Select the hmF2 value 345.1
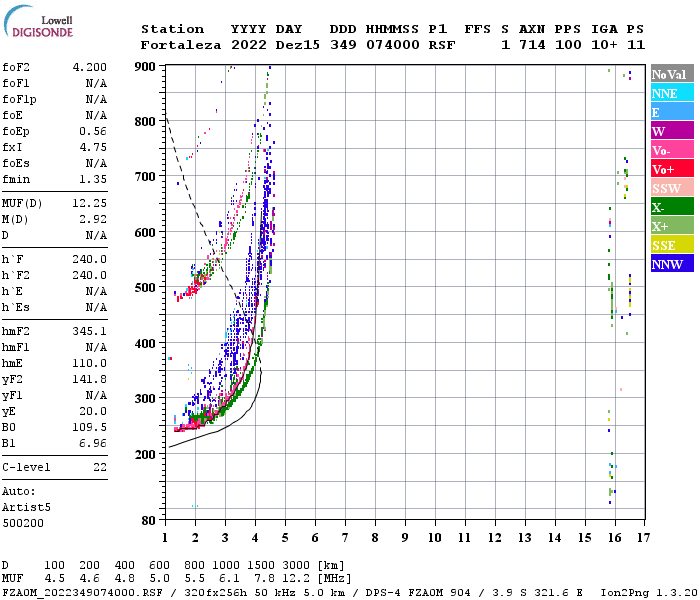The image size is (700, 600). pyautogui.click(x=90, y=331)
